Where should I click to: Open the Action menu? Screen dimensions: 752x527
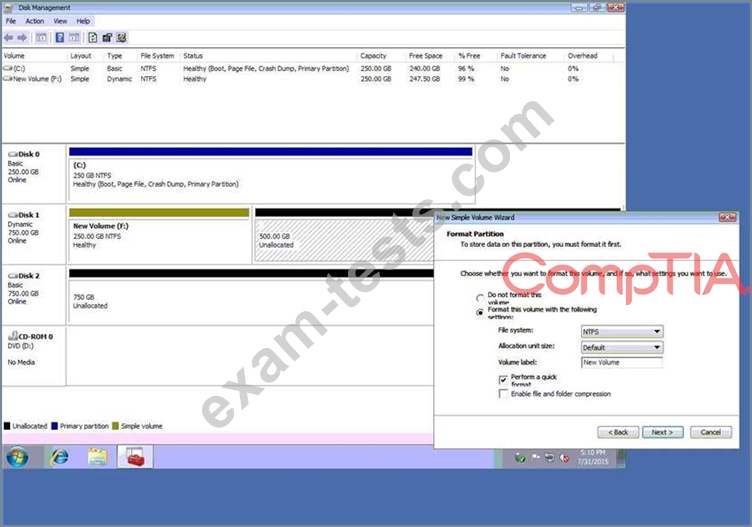pyautogui.click(x=35, y=21)
